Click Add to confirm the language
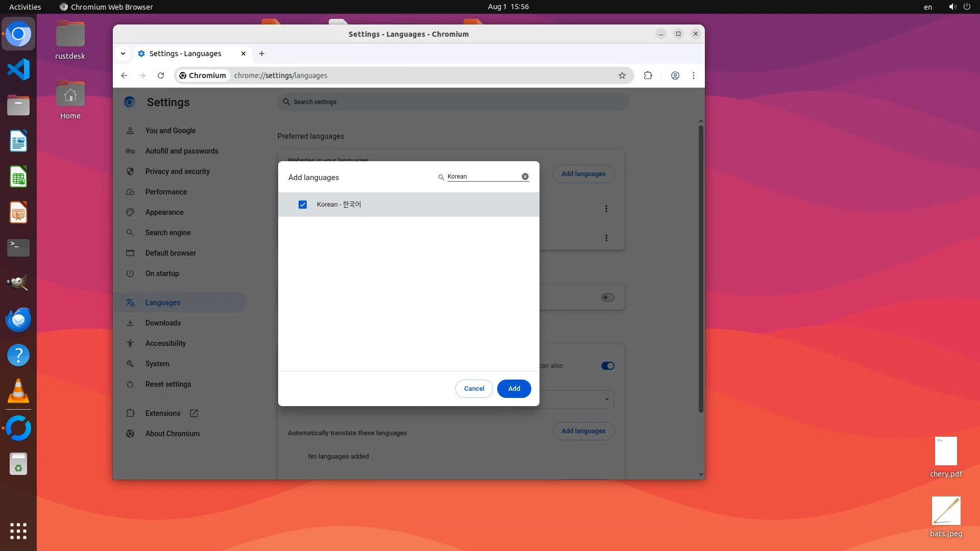Viewport: 980px width, 551px height. 513,388
